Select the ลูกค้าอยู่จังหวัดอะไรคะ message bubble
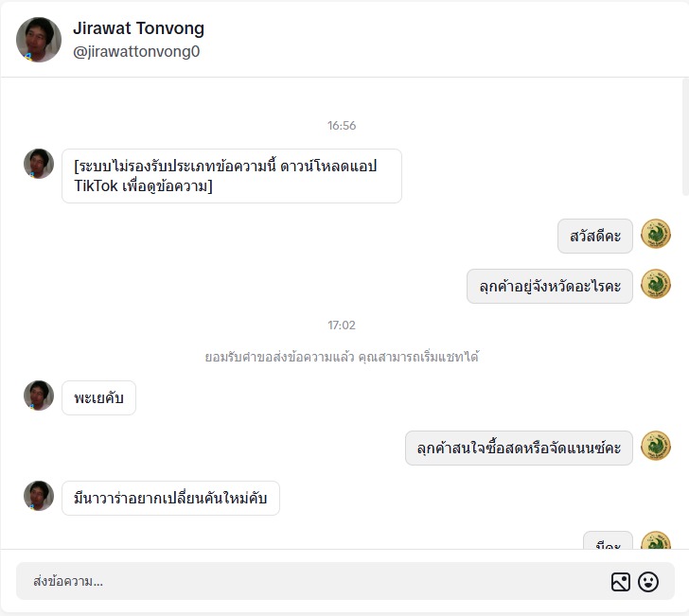 tap(550, 286)
